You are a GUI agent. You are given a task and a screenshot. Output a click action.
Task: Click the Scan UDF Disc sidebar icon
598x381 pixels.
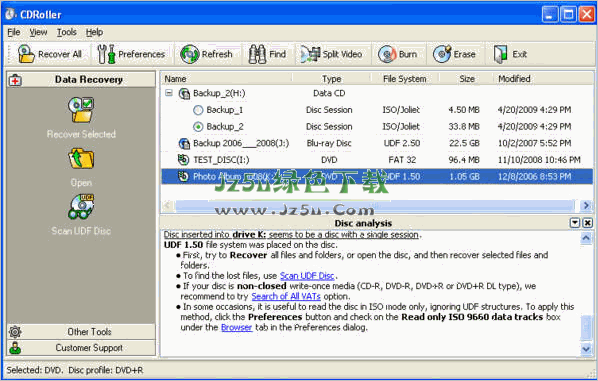[81, 206]
